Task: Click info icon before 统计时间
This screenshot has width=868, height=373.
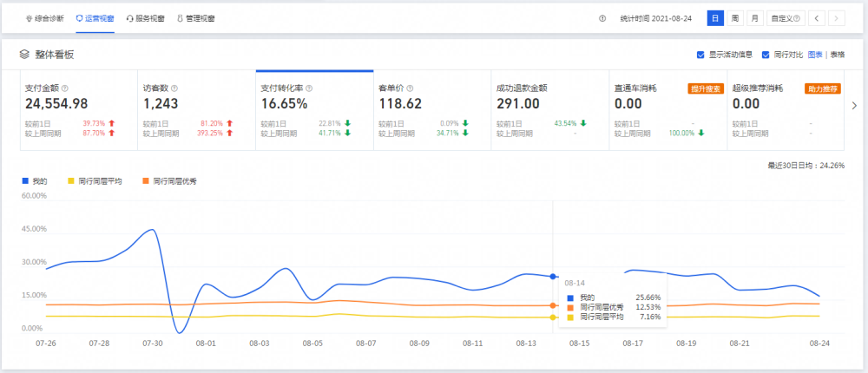Action: coord(602,18)
